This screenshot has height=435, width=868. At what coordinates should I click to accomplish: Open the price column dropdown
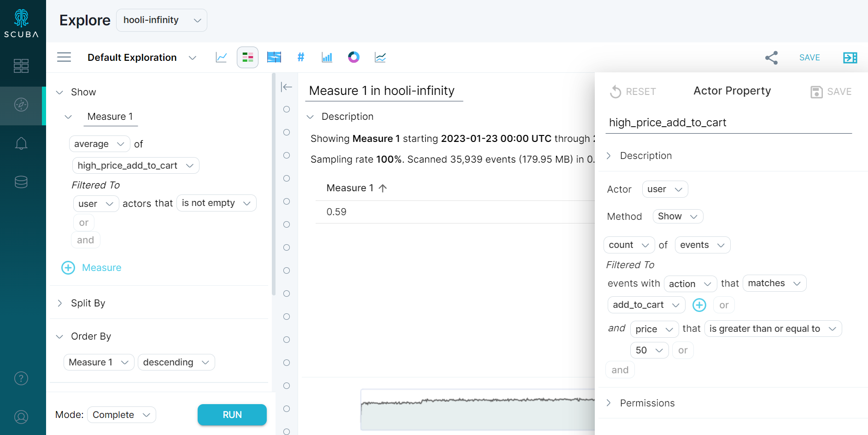click(x=654, y=329)
